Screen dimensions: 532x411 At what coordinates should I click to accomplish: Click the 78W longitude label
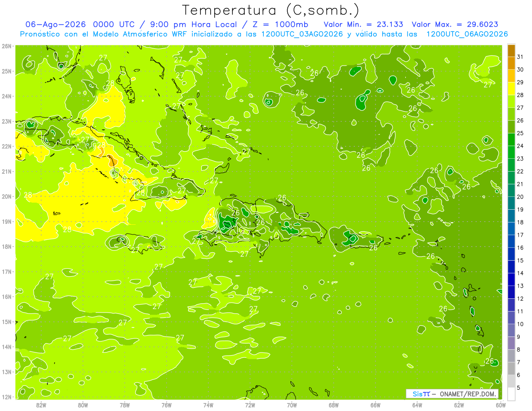point(125,405)
